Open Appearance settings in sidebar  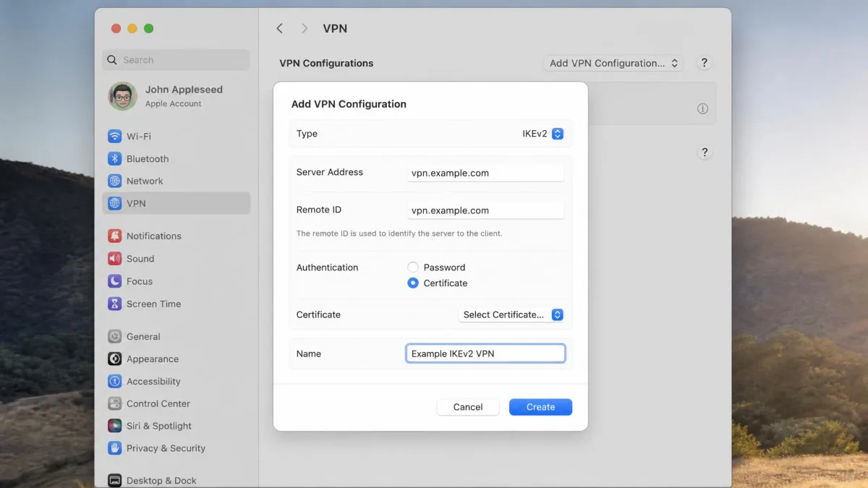click(x=176, y=359)
